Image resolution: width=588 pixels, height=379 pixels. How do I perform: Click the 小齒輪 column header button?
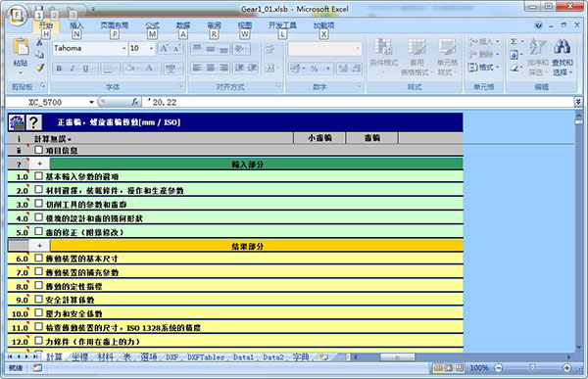coord(319,138)
